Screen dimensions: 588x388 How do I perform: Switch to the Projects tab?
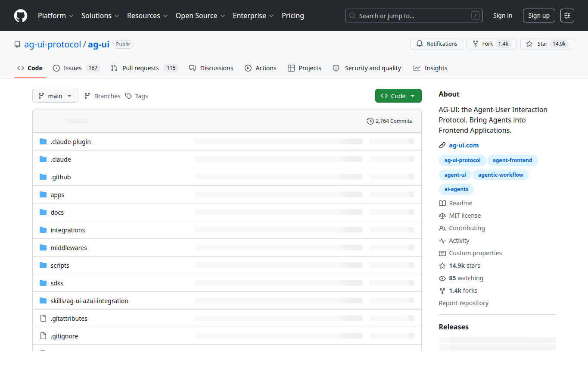(305, 68)
